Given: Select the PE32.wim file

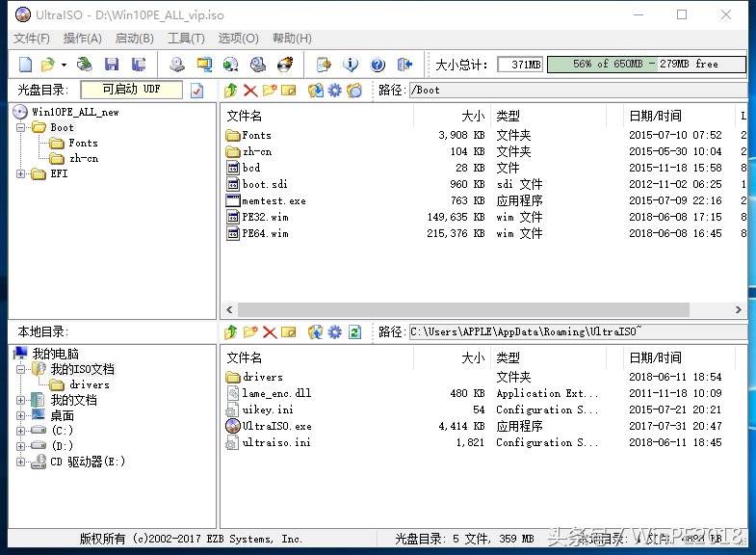Looking at the screenshot, I should click(x=265, y=217).
